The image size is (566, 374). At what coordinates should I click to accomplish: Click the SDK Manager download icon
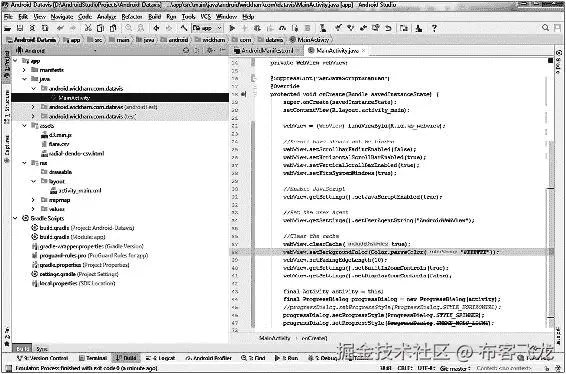point(419,28)
